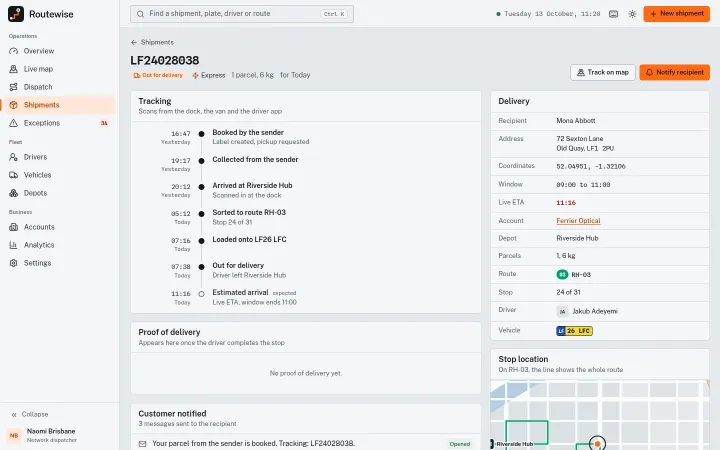
Task: Click the orange stop marker on map
Action: [597, 444]
